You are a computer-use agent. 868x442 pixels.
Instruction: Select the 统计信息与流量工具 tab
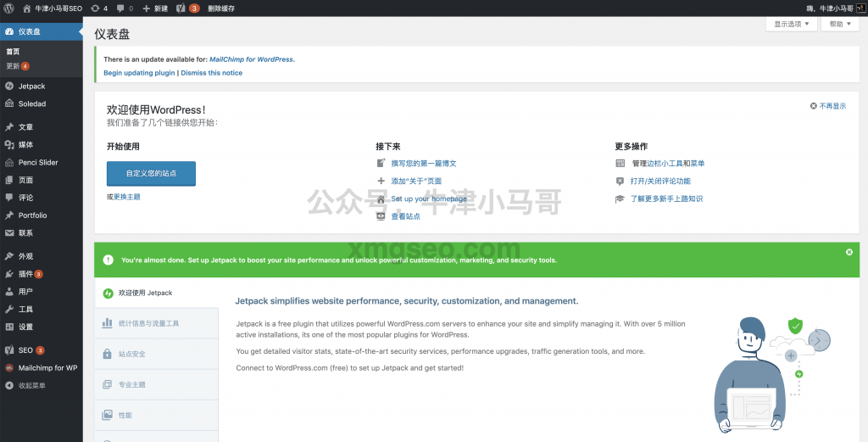(157, 323)
